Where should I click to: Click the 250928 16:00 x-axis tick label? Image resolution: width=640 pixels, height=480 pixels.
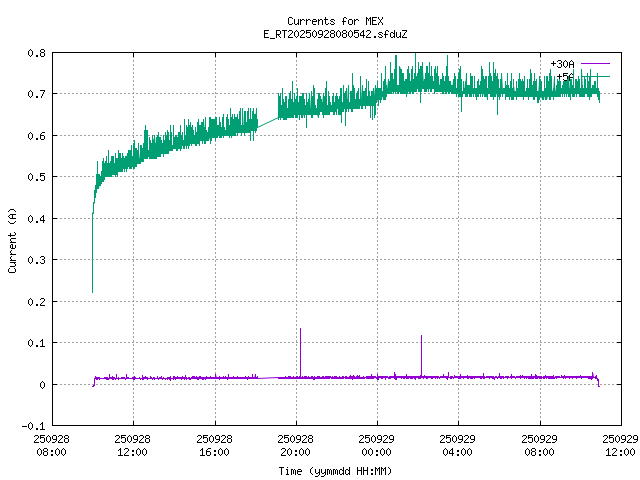click(214, 444)
